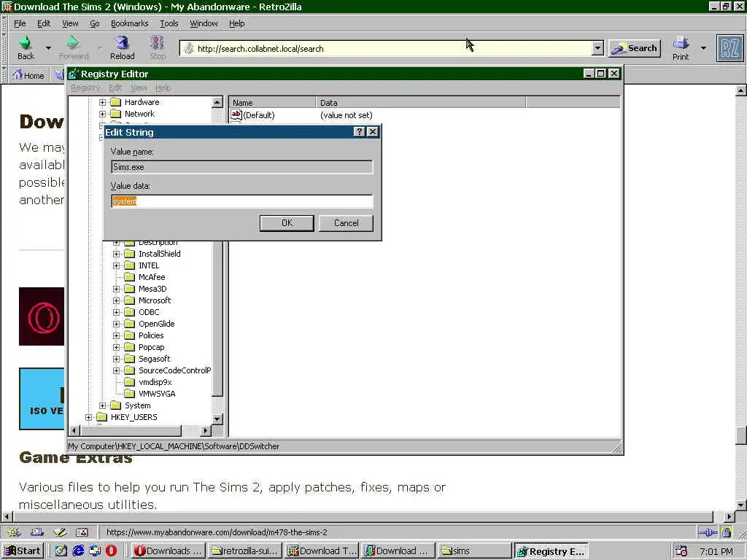
Task: Open the URL bar history dropdown
Action: (597, 48)
